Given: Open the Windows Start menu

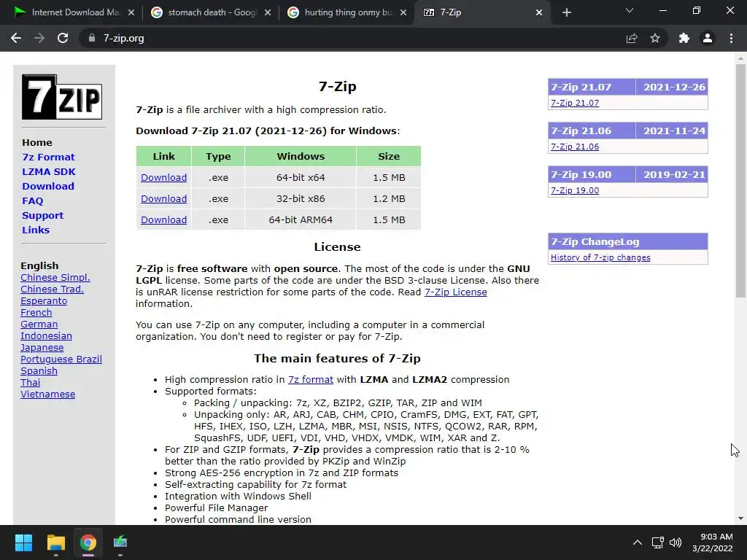Looking at the screenshot, I should click(23, 542).
